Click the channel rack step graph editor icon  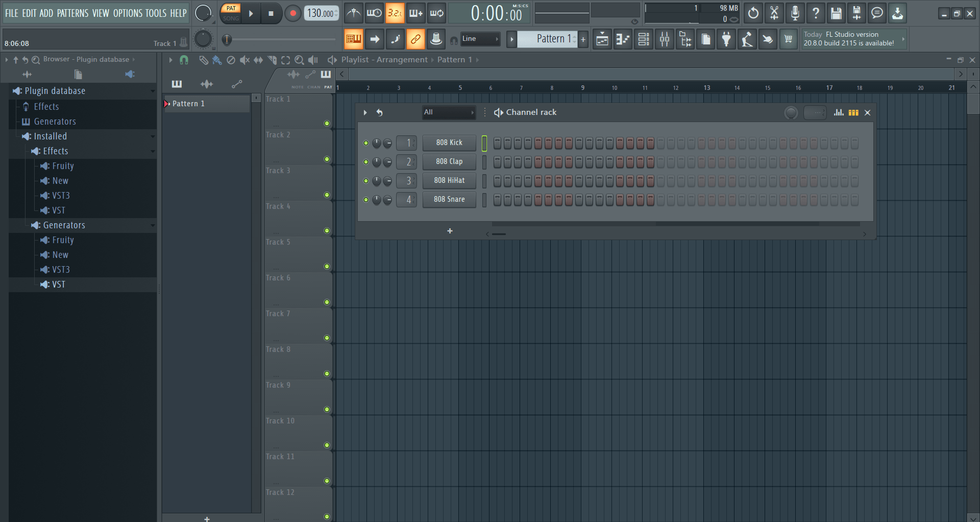coord(839,112)
